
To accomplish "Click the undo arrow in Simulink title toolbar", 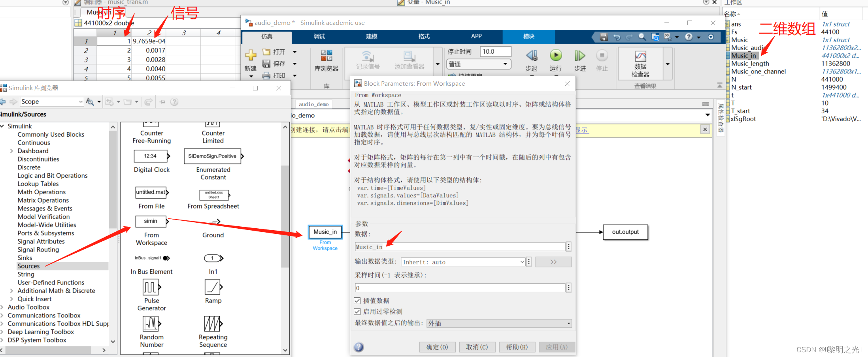I will 617,37.
